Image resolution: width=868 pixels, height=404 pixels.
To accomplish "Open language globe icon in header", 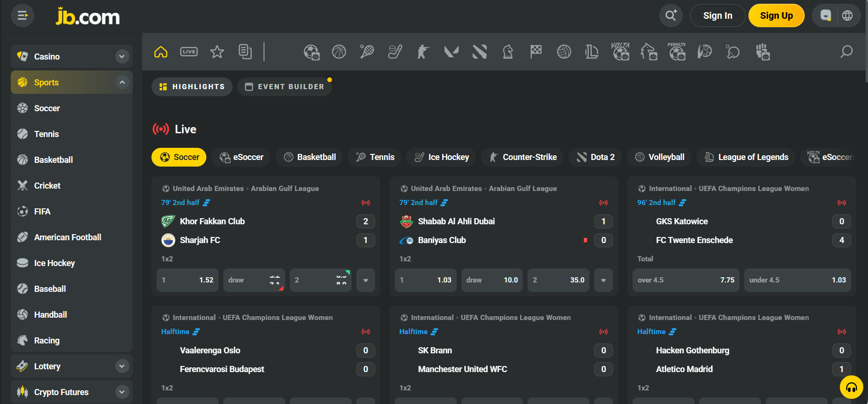I will (847, 15).
